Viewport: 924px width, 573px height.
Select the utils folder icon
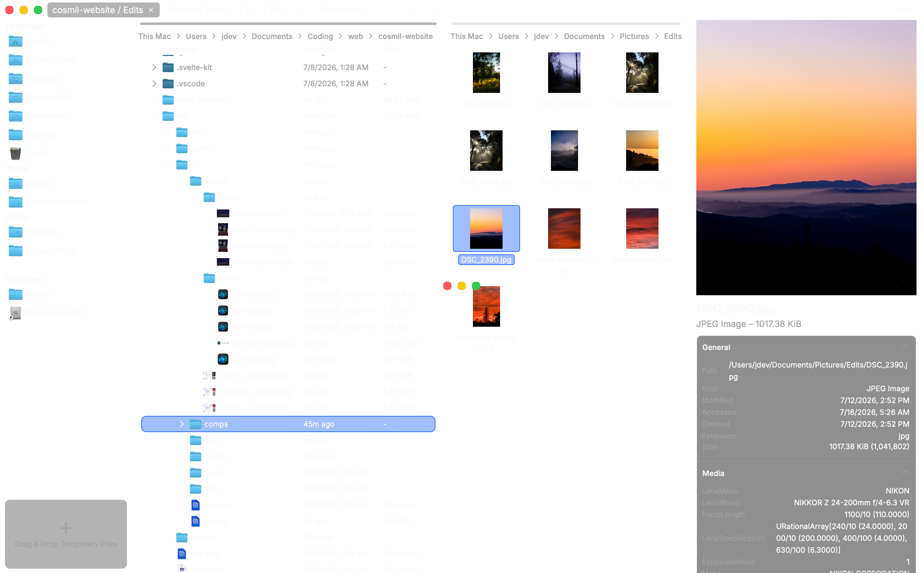196,489
